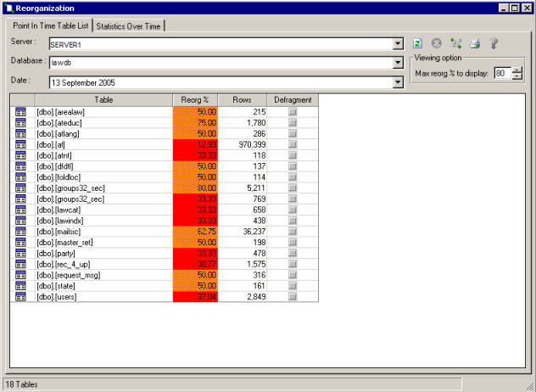Enable Defragment for [dbo].[users]
Viewport: 536px width, 392px height.
tap(293, 297)
